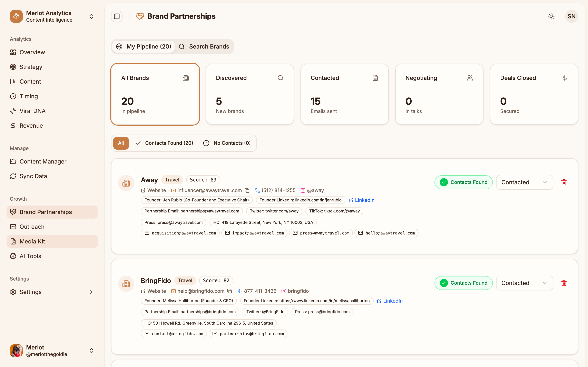Click the SN user avatar
The image size is (588, 367).
[571, 16]
